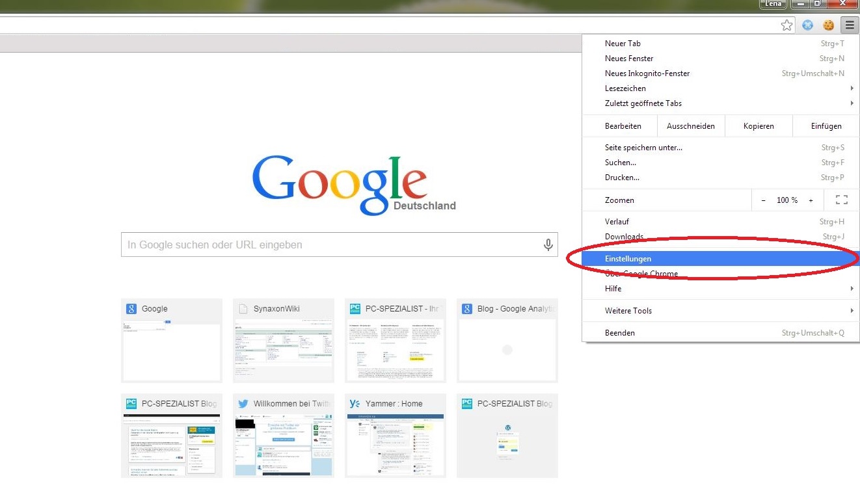860x504 pixels.
Task: Click the 100 % zoom value
Action: click(787, 200)
